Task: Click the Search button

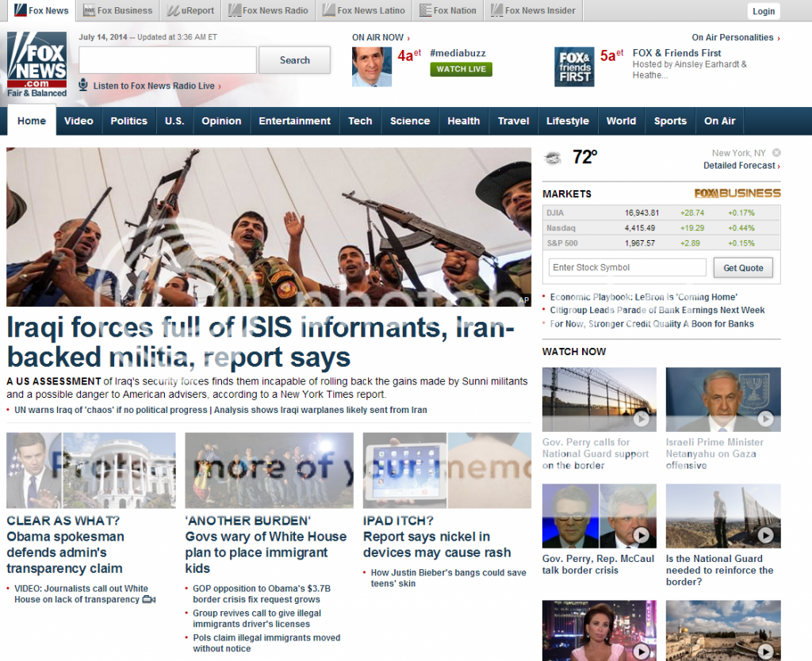Action: tap(295, 60)
